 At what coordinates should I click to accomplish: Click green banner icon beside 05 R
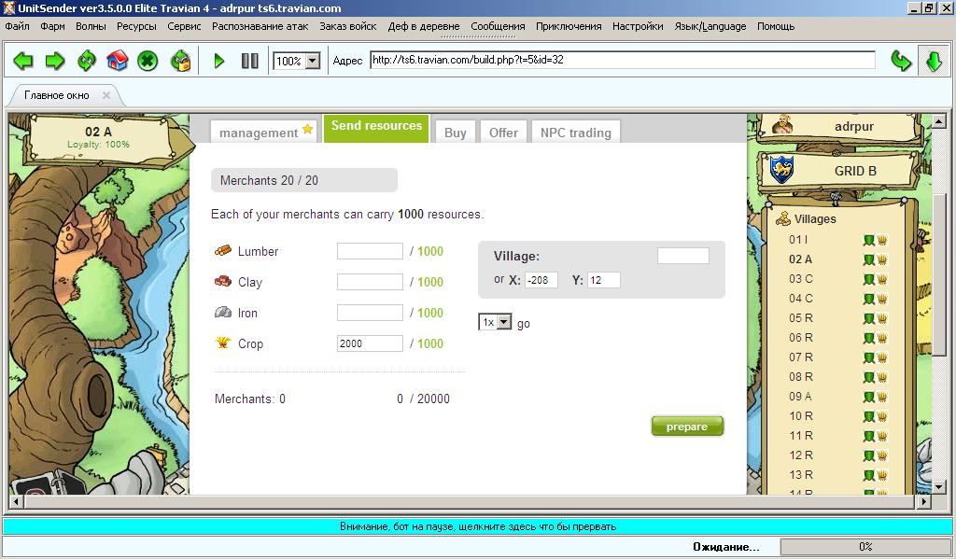(x=869, y=318)
